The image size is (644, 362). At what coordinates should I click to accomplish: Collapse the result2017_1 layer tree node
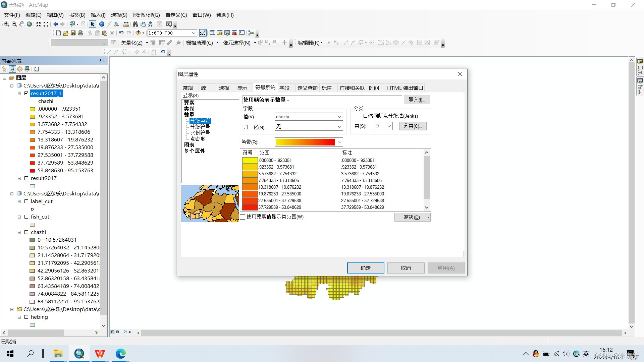[x=19, y=94]
